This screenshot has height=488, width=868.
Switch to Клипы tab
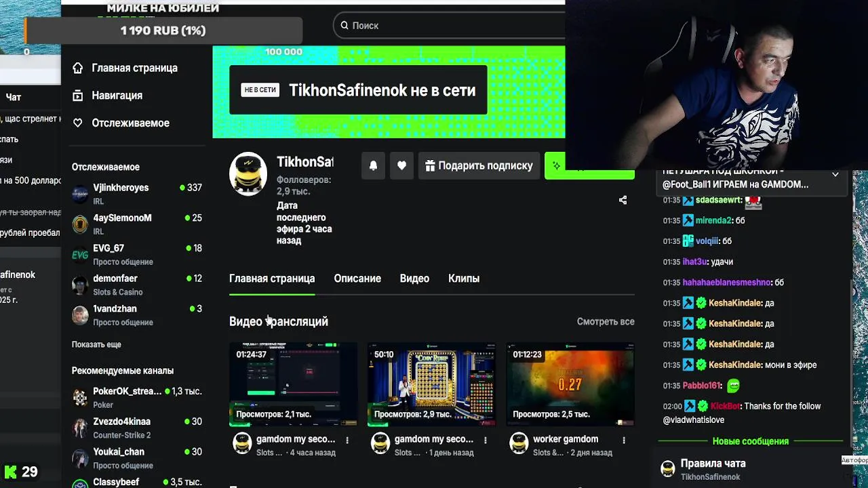(464, 279)
